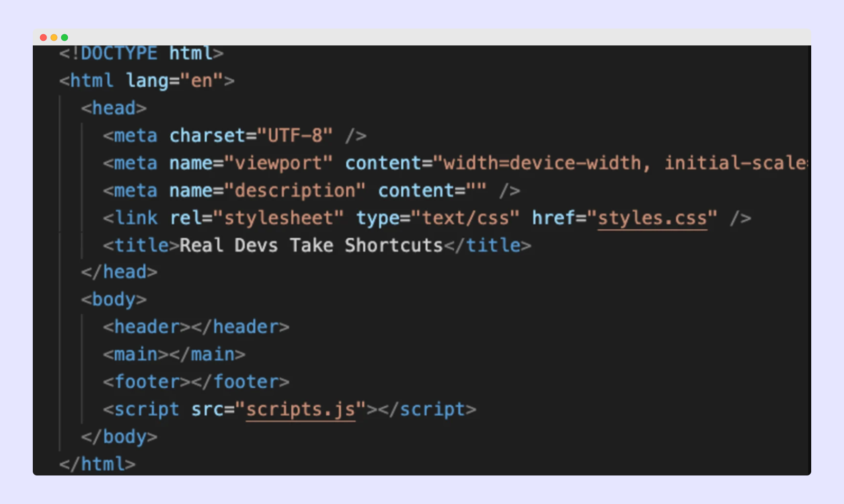Place cursor in the empty header element
This screenshot has height=504, width=844.
click(x=191, y=327)
